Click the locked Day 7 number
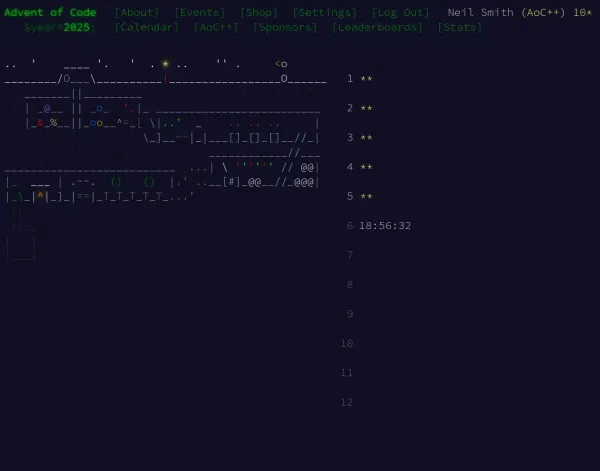This screenshot has width=600, height=471. [350, 255]
